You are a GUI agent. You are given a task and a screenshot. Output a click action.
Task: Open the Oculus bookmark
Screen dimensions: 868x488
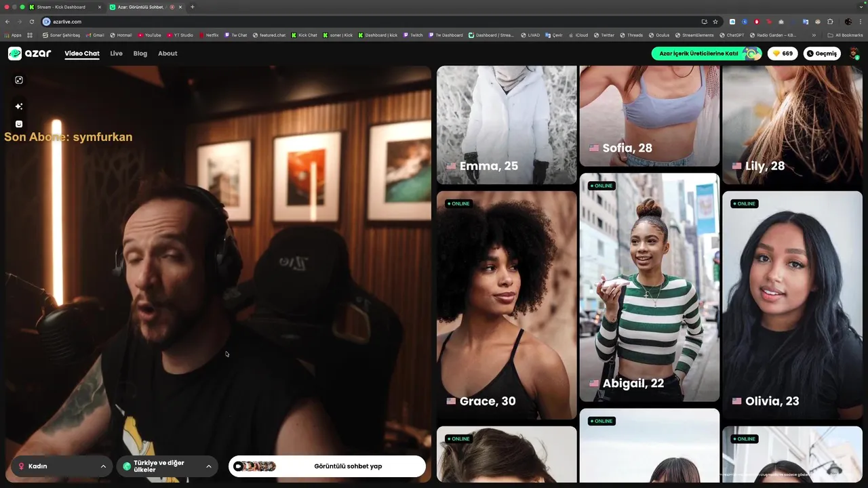tap(659, 35)
